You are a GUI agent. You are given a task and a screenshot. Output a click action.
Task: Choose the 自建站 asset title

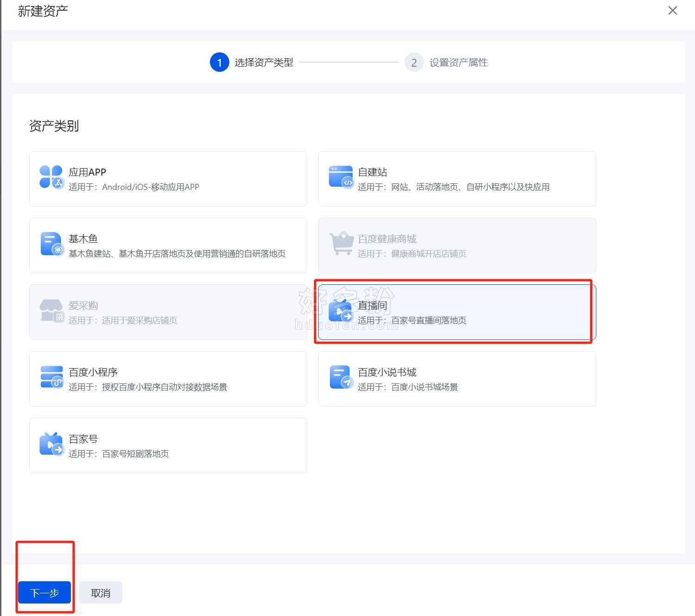pyautogui.click(x=373, y=172)
